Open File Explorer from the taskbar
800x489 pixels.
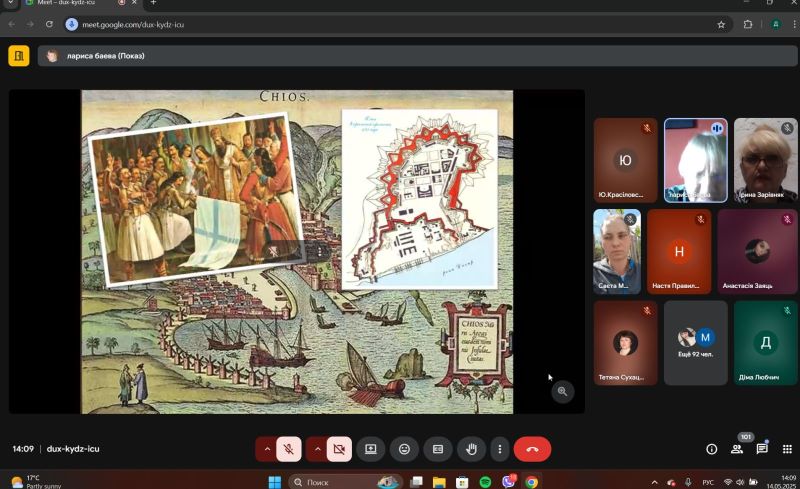pyautogui.click(x=439, y=482)
